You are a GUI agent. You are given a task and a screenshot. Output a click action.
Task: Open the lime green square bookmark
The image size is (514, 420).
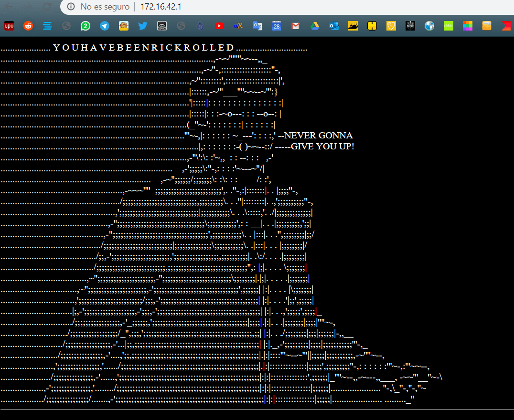tap(449, 26)
